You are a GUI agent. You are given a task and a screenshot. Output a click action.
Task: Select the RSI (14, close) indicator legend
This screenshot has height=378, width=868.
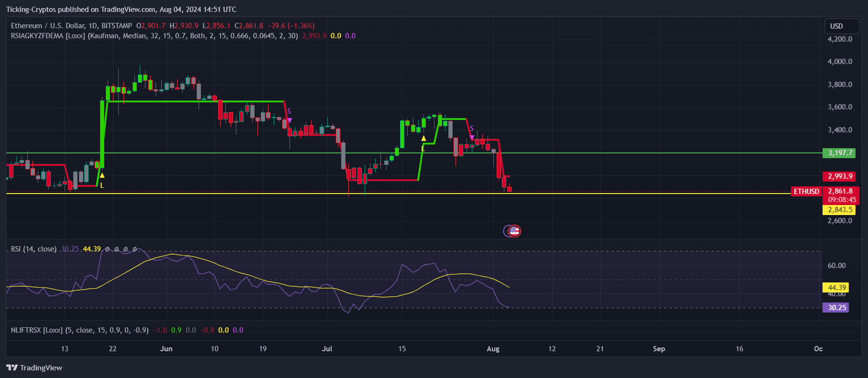pyautogui.click(x=33, y=249)
